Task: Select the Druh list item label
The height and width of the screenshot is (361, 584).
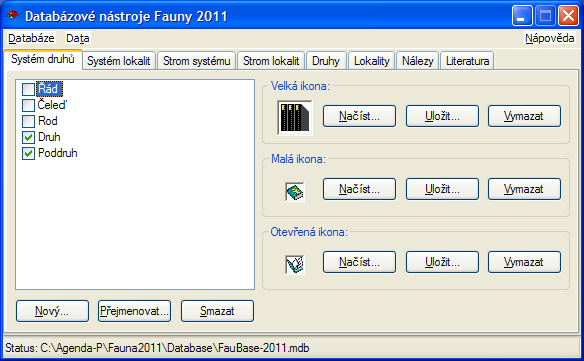Action: [49, 137]
